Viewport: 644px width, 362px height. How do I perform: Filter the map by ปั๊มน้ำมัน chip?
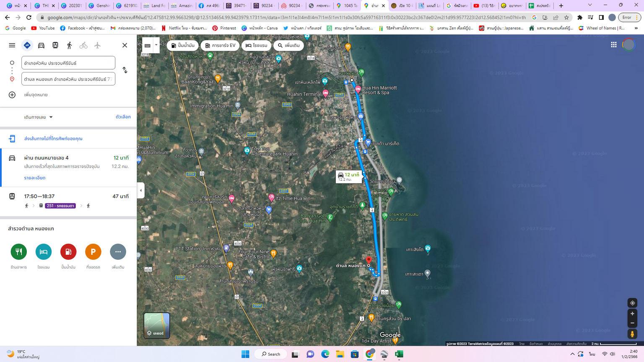pos(182,45)
